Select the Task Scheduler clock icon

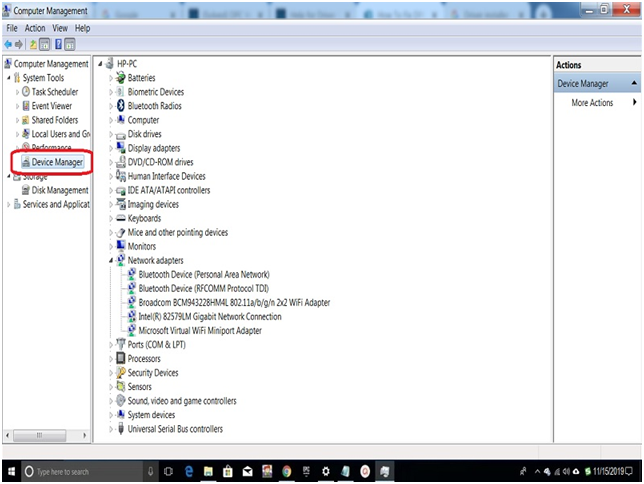(x=25, y=91)
